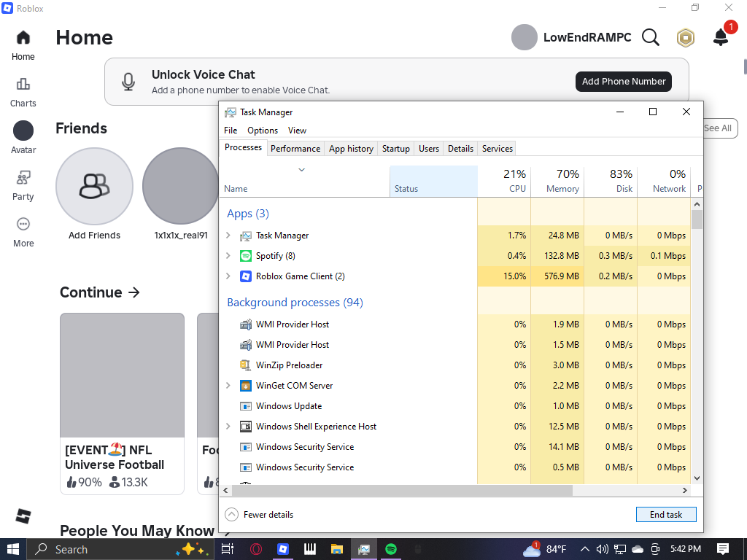This screenshot has width=747, height=560.
Task: Open the Task Manager File menu
Action: pyautogui.click(x=231, y=131)
